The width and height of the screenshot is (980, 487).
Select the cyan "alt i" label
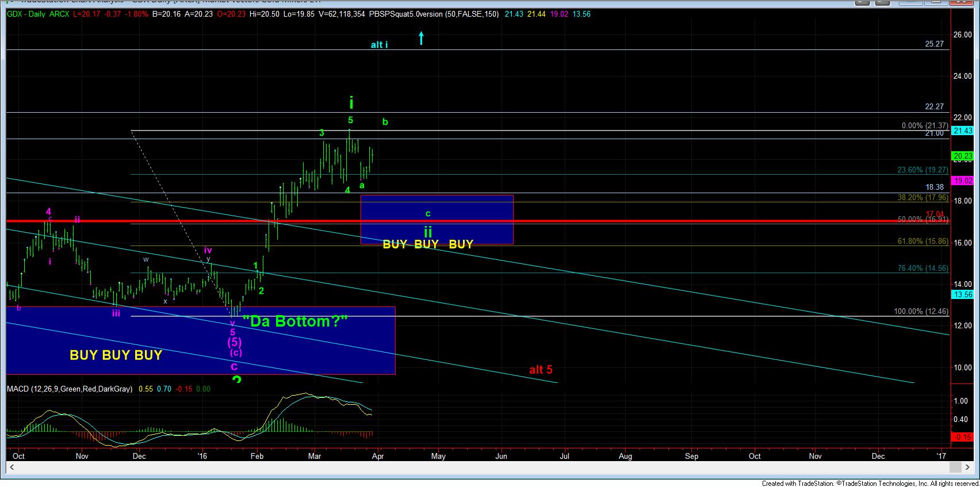coord(379,45)
